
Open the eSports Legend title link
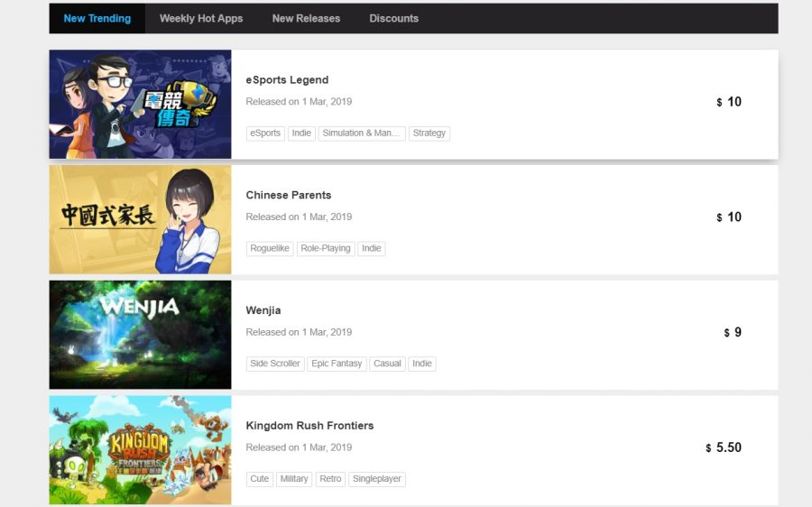(x=287, y=80)
